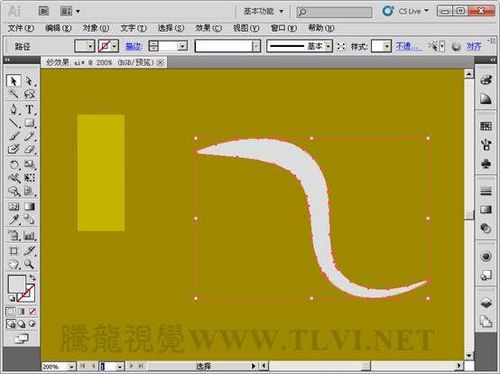Image resolution: width=500 pixels, height=374 pixels.
Task: Select the Magic Wand tool
Action: click(14, 94)
